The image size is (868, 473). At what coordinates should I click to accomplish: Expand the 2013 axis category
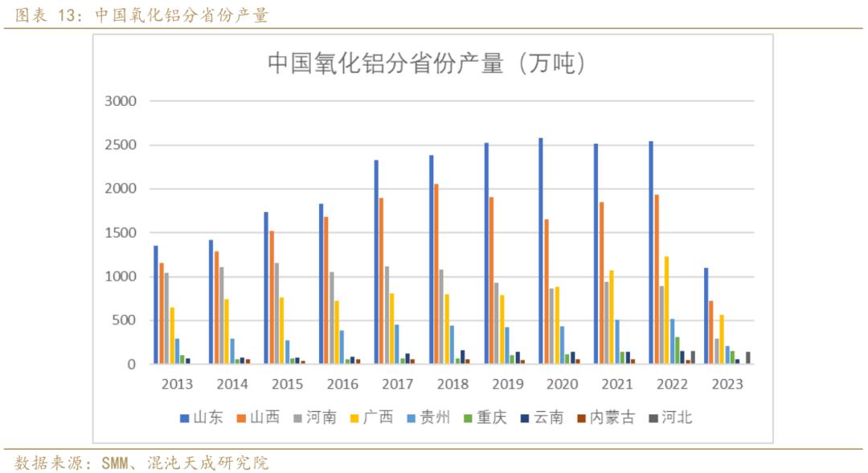coord(178,384)
